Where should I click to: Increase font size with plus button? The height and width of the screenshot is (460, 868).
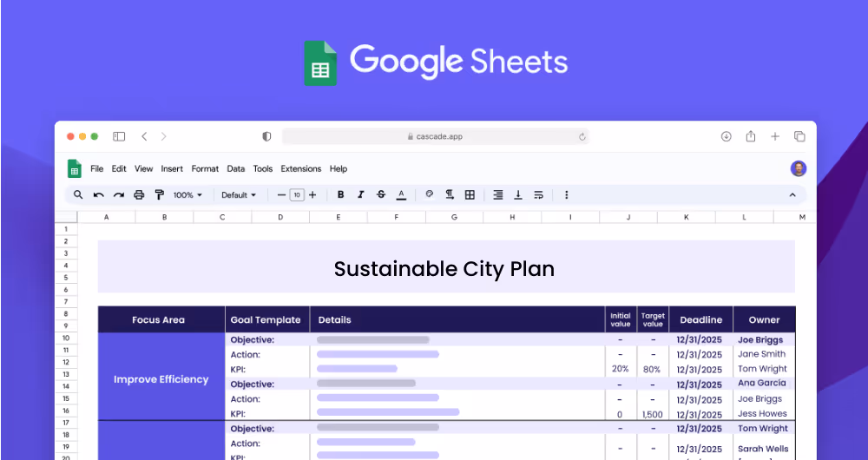pos(312,195)
